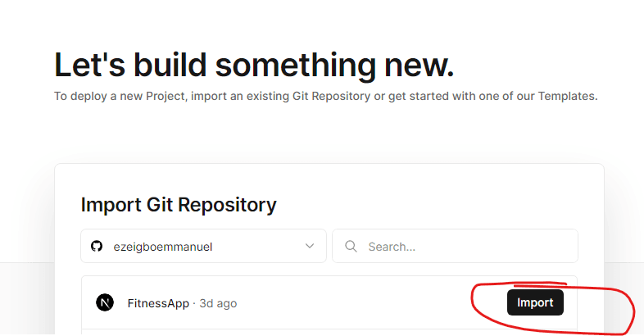The width and height of the screenshot is (644, 336).
Task: Click the Next.js logo beside FitnessApp
Action: (104, 302)
